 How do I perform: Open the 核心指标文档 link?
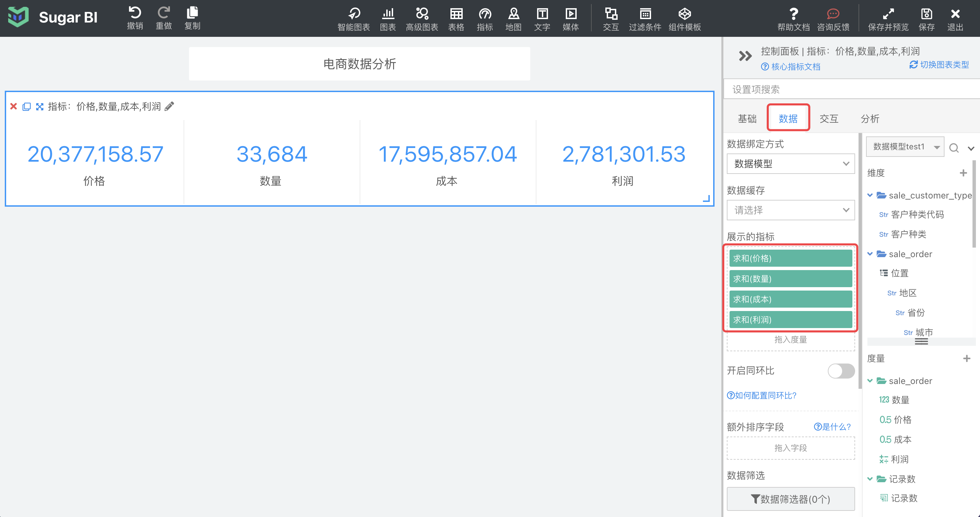point(791,67)
